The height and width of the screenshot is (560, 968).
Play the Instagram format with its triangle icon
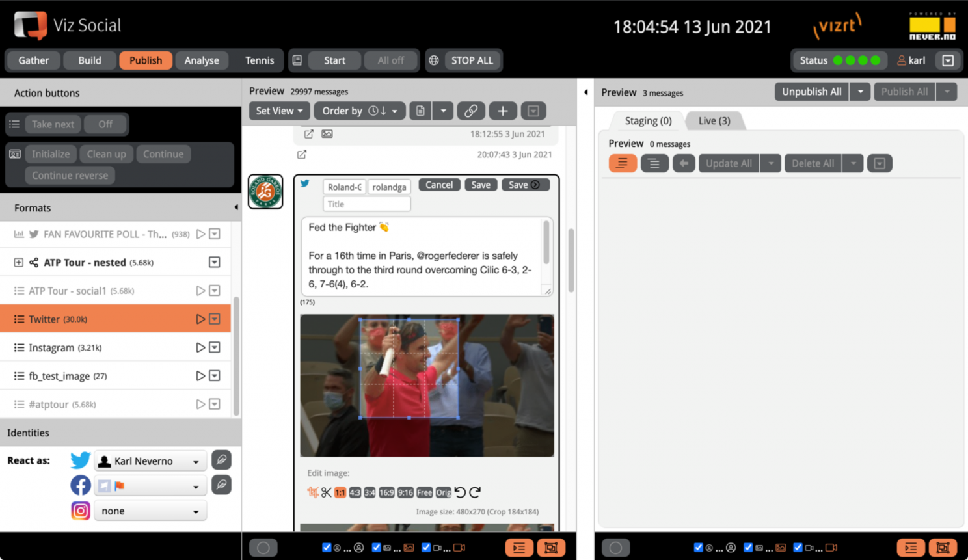(200, 348)
